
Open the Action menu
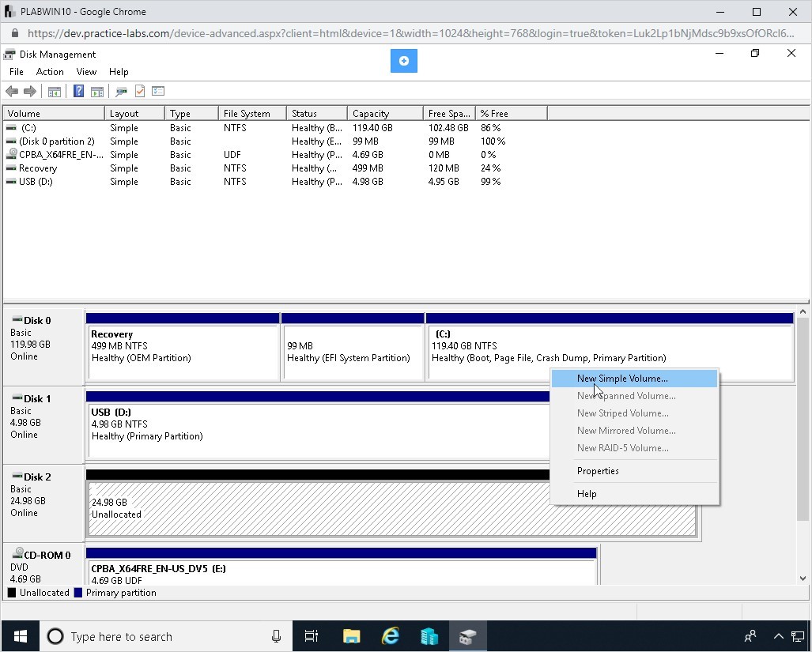tap(50, 72)
